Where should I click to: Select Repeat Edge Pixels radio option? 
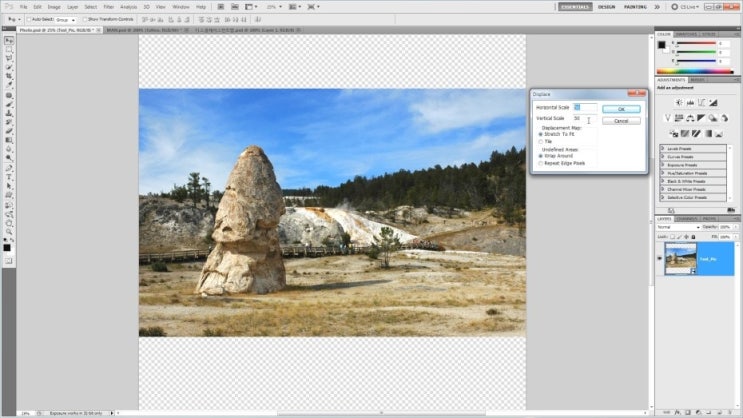[541, 164]
